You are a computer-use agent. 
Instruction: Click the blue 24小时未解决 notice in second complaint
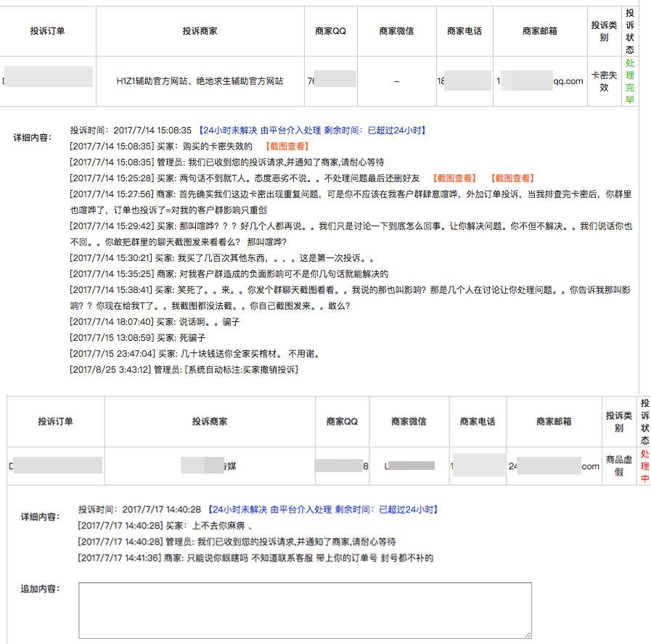pos(322,509)
